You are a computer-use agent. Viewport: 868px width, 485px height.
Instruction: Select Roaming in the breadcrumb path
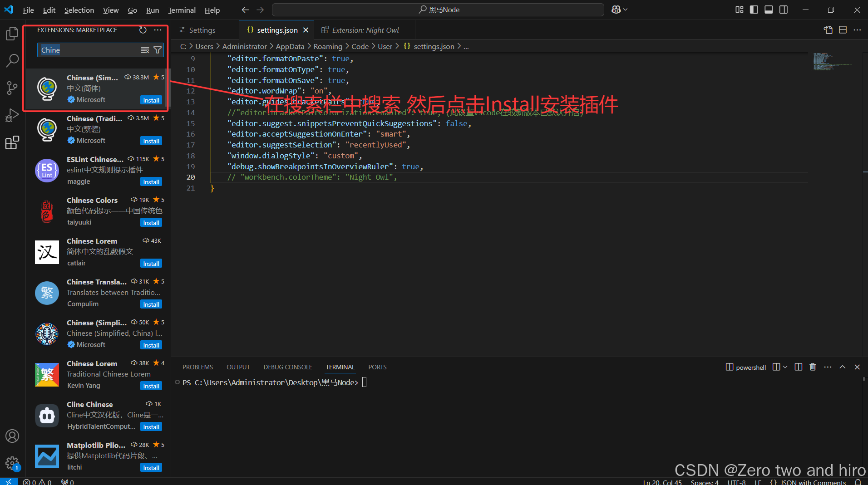point(328,46)
